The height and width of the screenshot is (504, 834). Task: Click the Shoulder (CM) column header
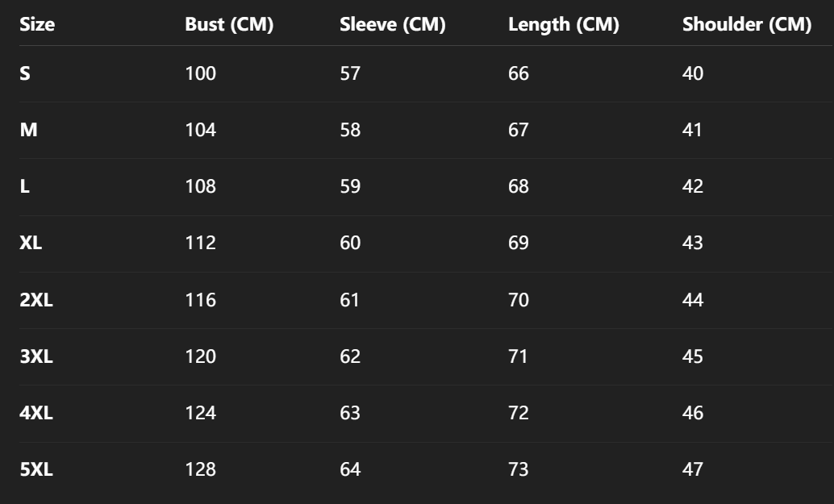coord(746,25)
